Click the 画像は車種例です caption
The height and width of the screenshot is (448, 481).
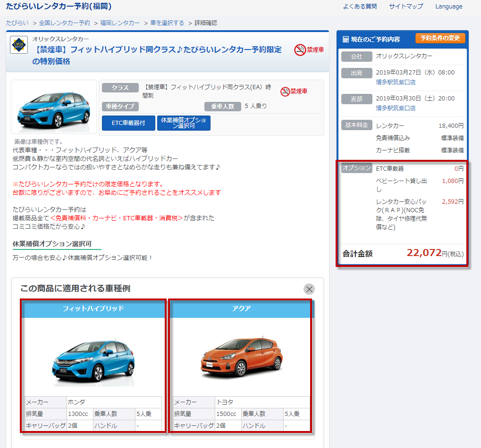tap(39, 141)
